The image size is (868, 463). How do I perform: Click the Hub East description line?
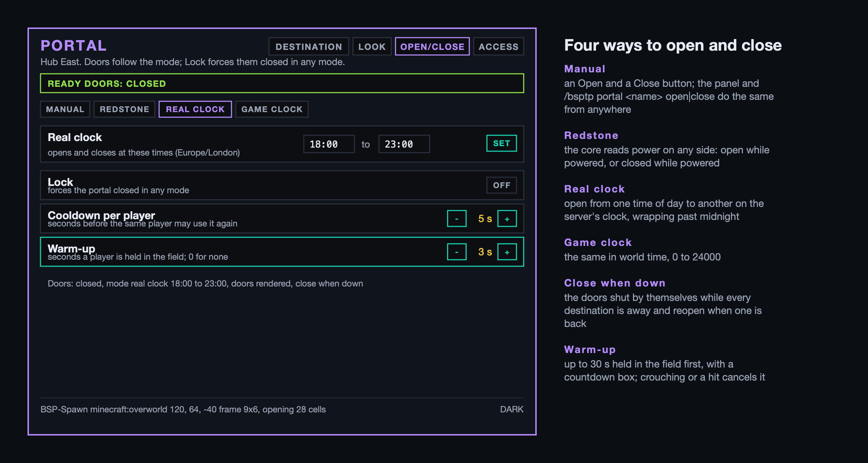[193, 62]
